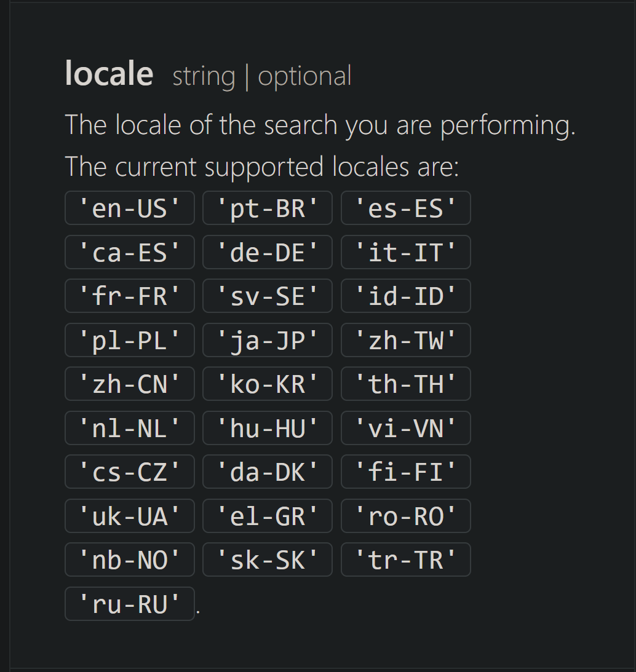Click the 'es-ES' locale code
Screen dimensions: 636x672
click(x=406, y=208)
